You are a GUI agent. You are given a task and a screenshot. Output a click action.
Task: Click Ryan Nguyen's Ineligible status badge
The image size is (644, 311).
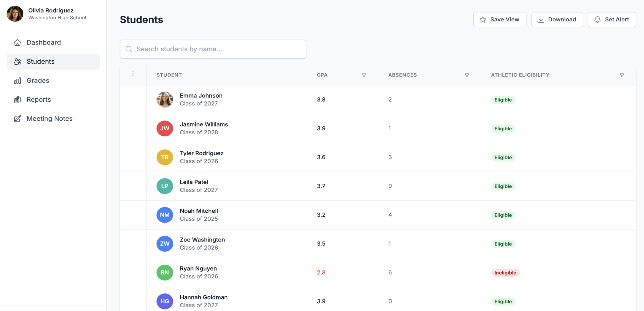pyautogui.click(x=505, y=273)
